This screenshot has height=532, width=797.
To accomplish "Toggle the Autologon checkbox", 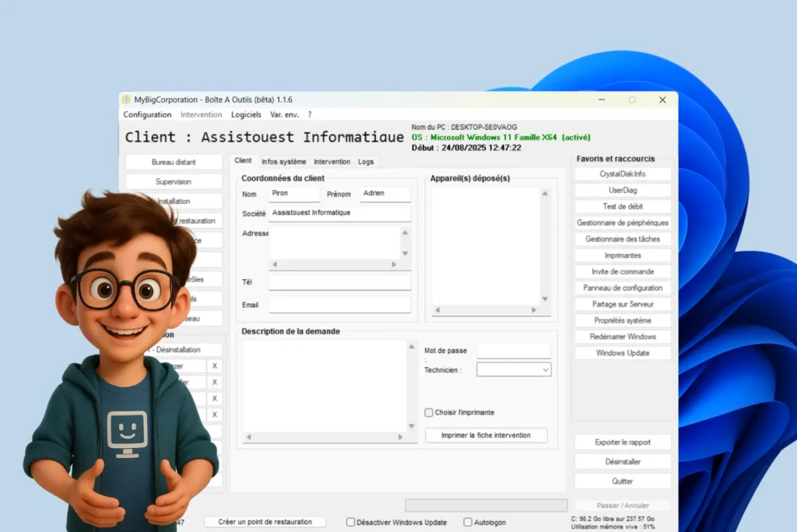I will coord(467,522).
